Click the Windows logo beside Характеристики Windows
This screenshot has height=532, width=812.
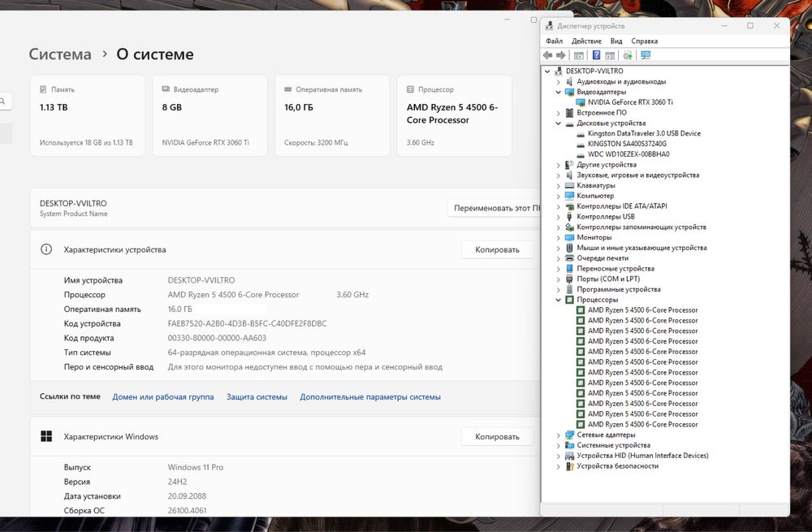click(x=46, y=437)
